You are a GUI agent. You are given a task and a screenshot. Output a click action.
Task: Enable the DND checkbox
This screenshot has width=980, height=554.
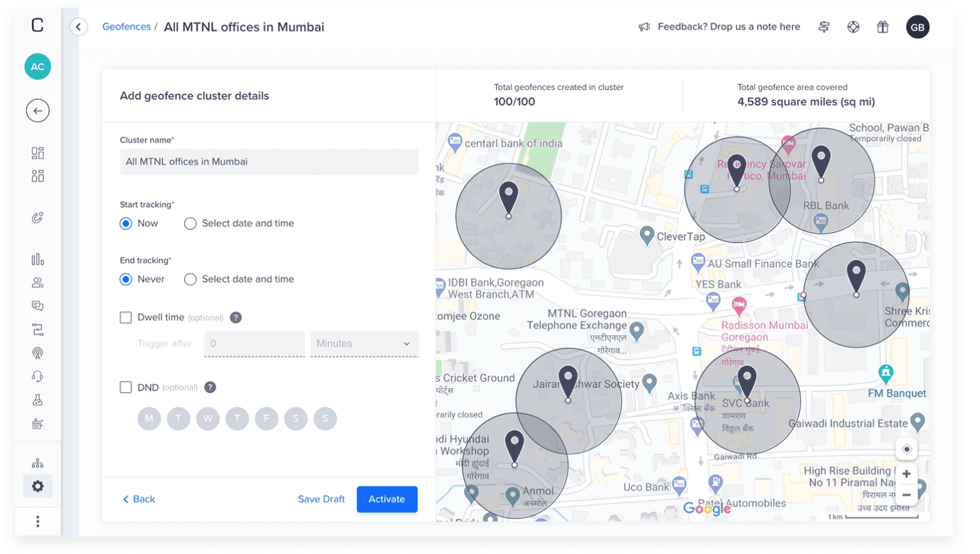[x=126, y=388]
